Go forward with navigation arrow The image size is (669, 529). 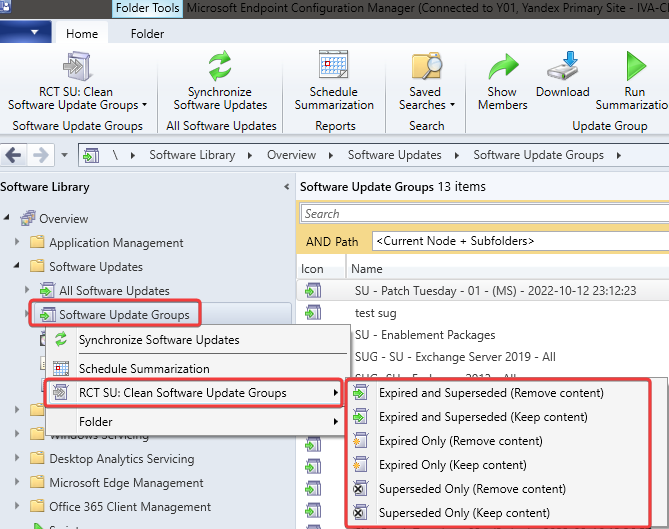(x=41, y=155)
